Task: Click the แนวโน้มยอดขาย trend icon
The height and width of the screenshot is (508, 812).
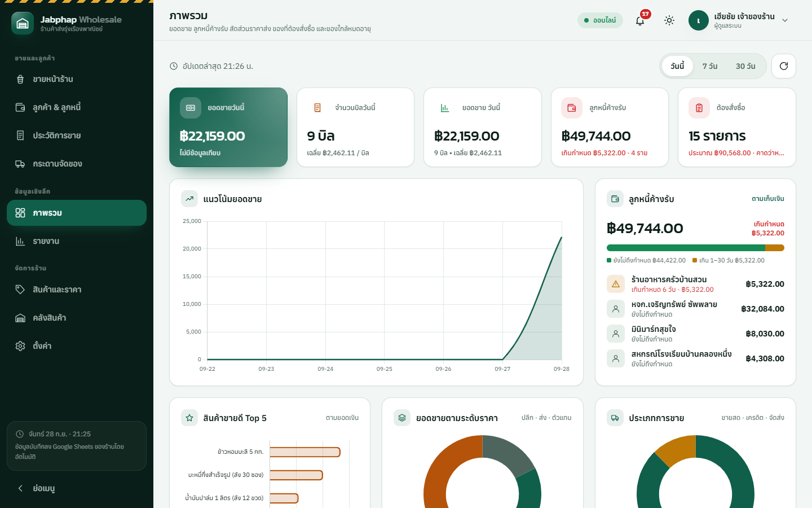Action: 189,199
